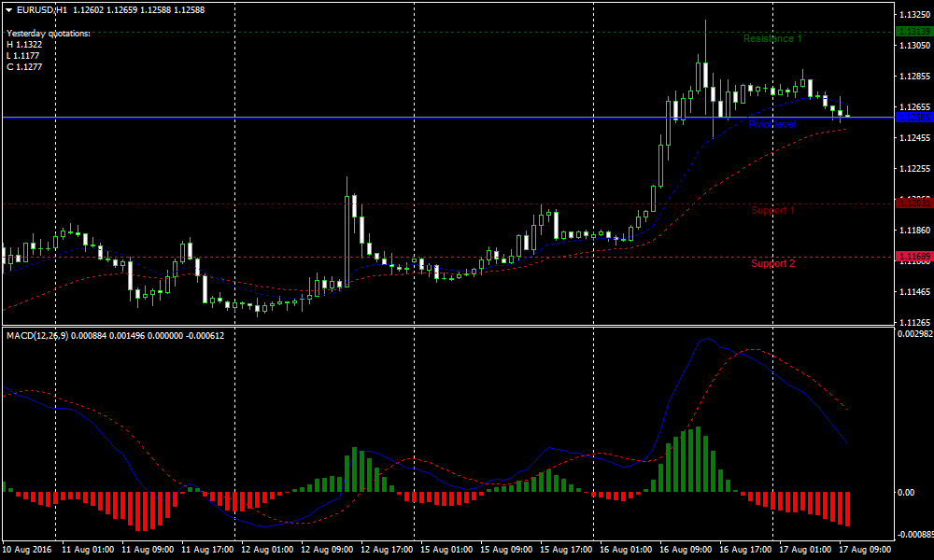Screen dimensions: 934x560
Task: Select the Resistance 1 text label
Action: [772, 39]
